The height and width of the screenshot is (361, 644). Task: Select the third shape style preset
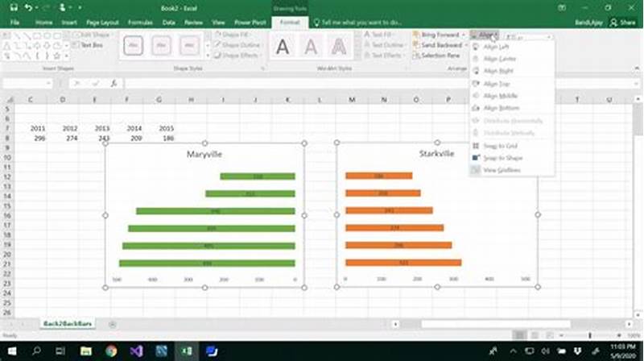point(189,45)
